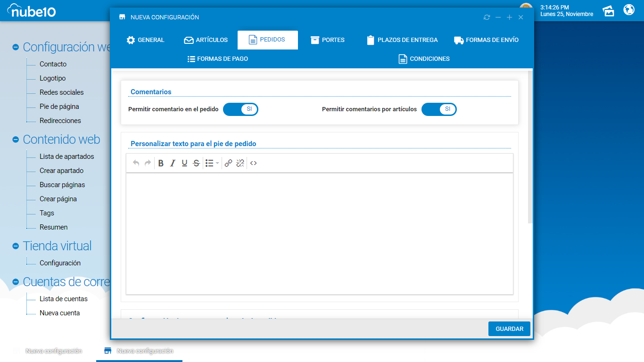Disable Permitir comentario en el pedido switch
644x362 pixels.
240,109
